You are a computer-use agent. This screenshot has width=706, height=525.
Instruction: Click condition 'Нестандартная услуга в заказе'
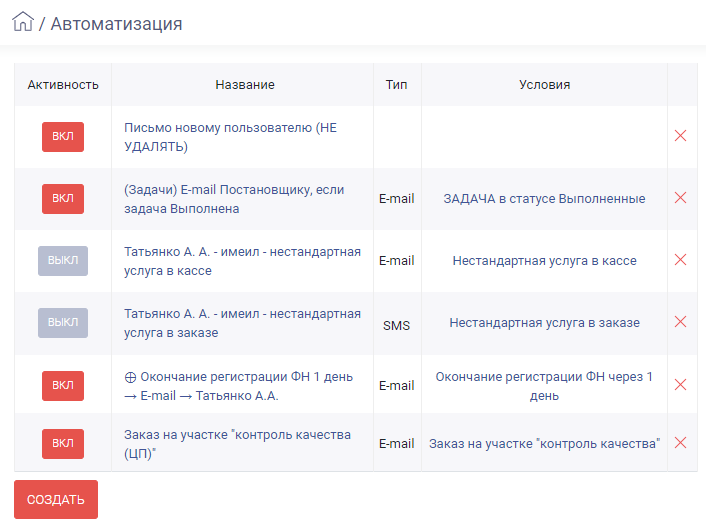point(544,323)
